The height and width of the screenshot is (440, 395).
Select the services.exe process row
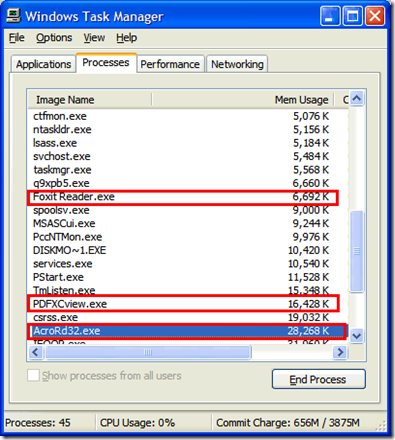pyautogui.click(x=187, y=264)
